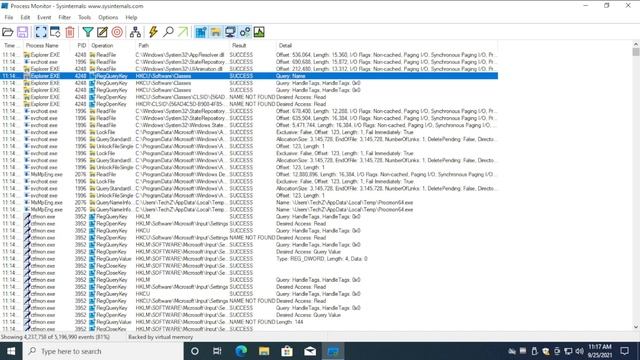
Task: Open Task View on taskbar
Action: click(x=217, y=351)
